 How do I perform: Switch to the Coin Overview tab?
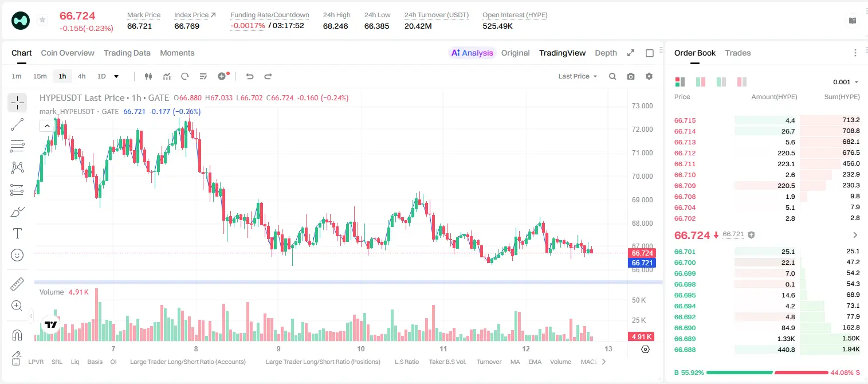[68, 53]
